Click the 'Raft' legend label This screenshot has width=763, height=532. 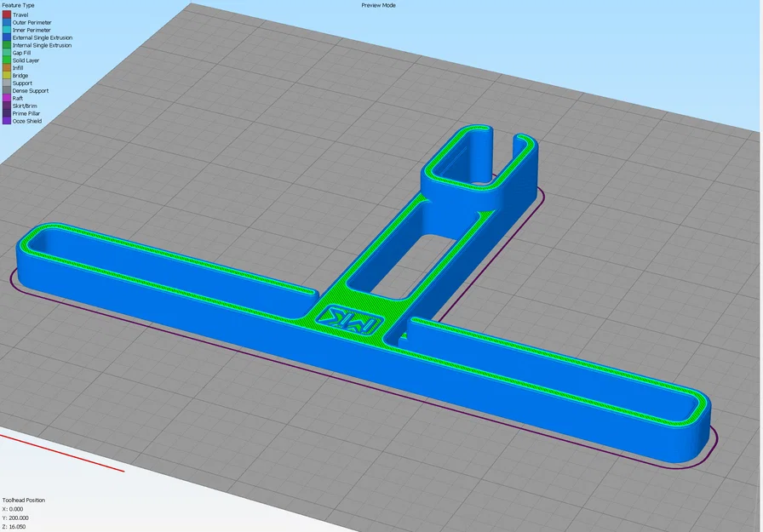tap(18, 98)
